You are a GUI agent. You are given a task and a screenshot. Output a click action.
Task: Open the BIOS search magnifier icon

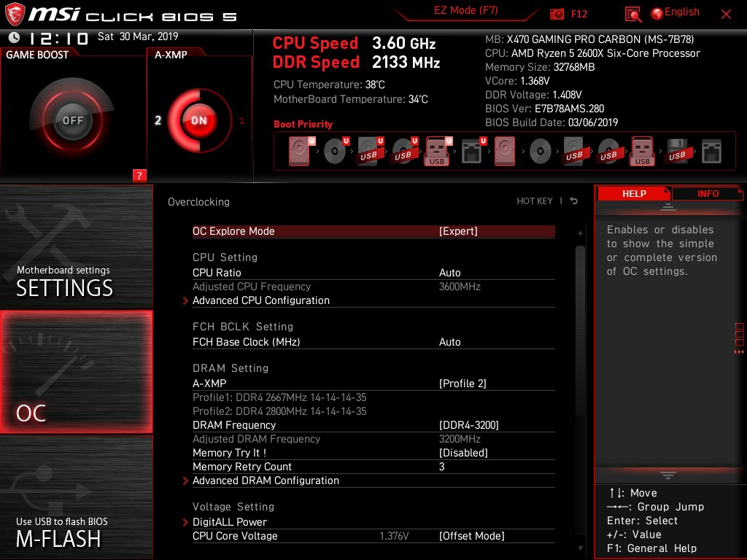pyautogui.click(x=632, y=15)
